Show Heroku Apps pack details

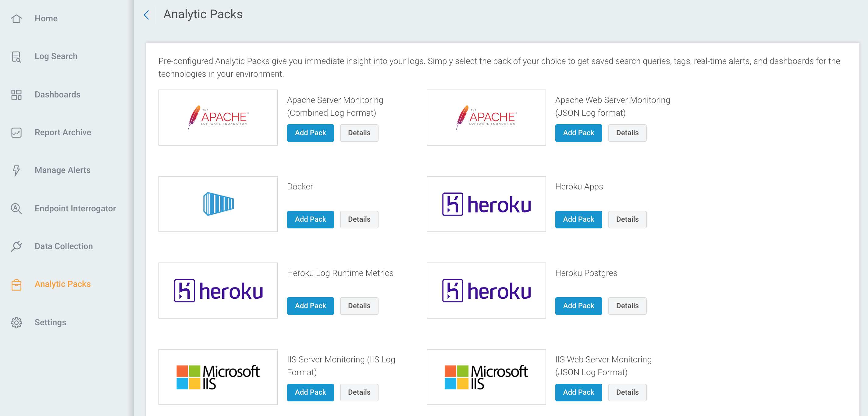(x=627, y=220)
